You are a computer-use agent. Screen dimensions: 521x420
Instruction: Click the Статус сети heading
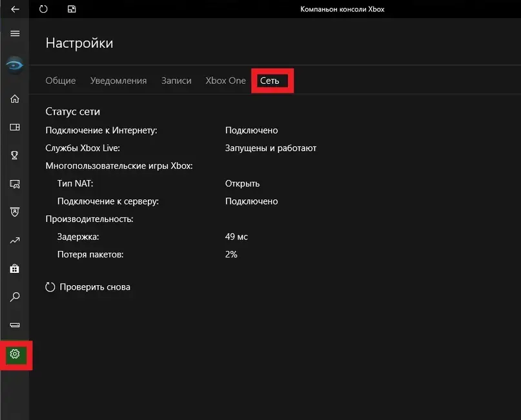pyautogui.click(x=73, y=112)
